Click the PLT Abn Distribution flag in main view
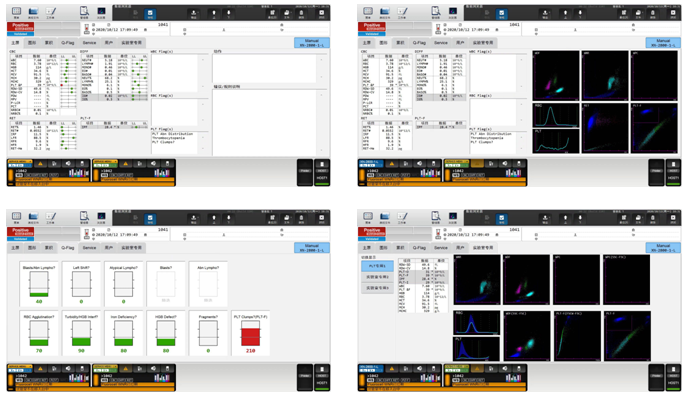Image resolution: width=685 pixels, height=399 pixels. (172, 134)
